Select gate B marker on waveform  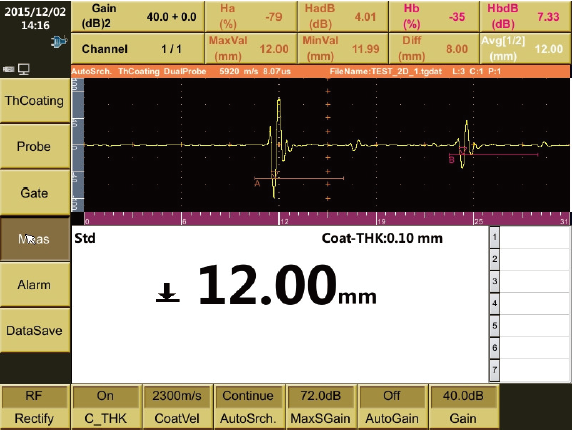pos(452,160)
